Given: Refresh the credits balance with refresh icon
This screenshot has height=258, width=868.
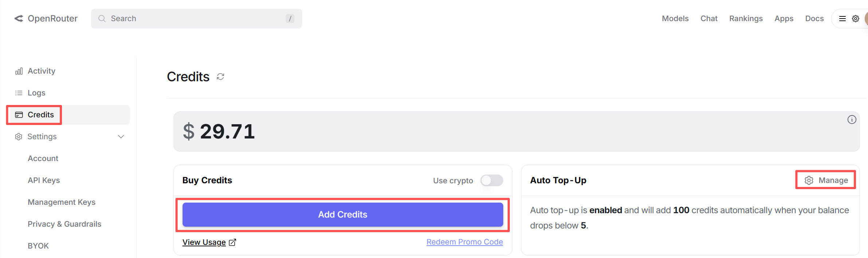Looking at the screenshot, I should [220, 77].
